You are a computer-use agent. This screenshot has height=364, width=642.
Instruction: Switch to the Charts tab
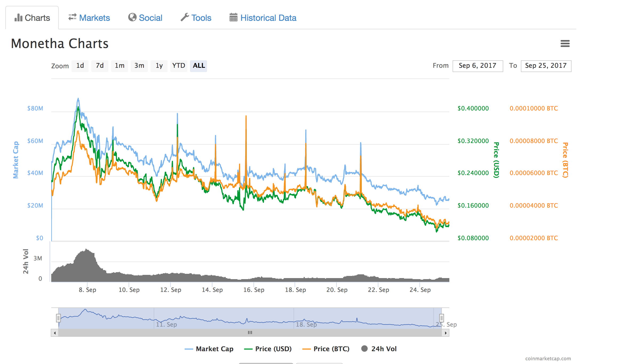tap(32, 18)
